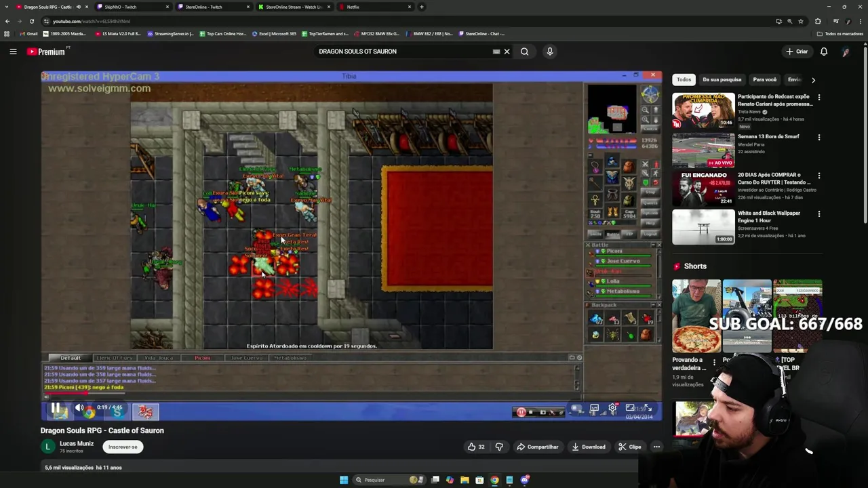
Task: Open options for Participante do Redcast video
Action: [819, 98]
